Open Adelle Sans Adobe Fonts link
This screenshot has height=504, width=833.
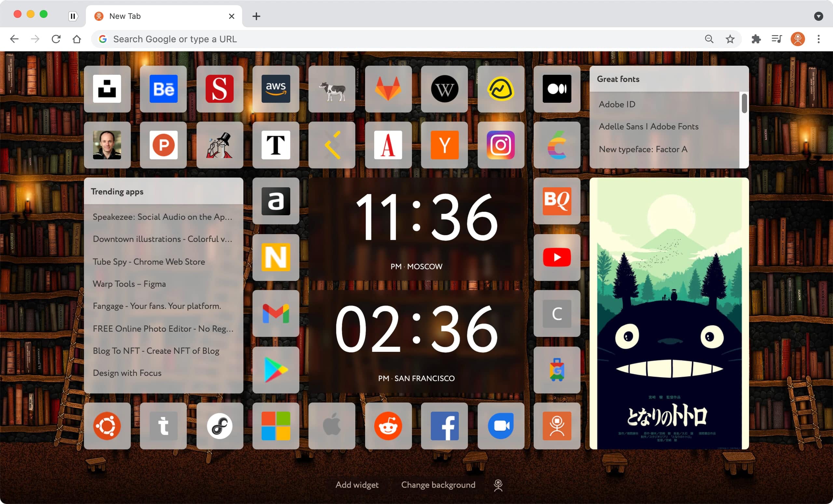[649, 126]
